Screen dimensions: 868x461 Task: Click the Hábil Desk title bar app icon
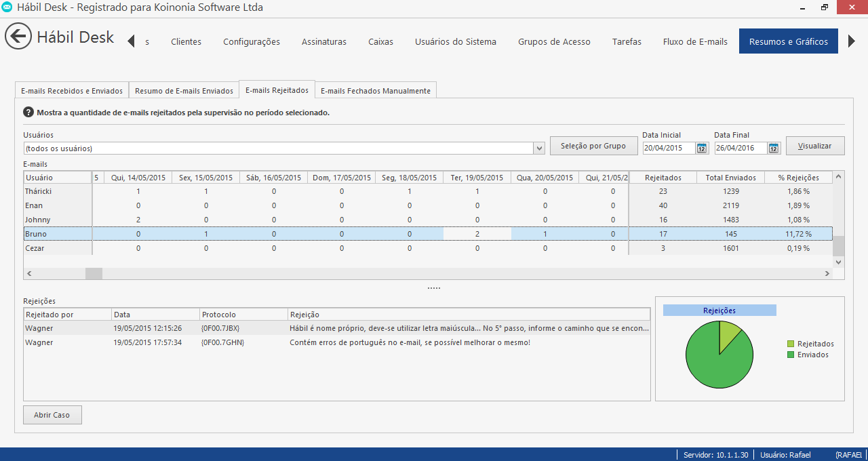pyautogui.click(x=7, y=7)
